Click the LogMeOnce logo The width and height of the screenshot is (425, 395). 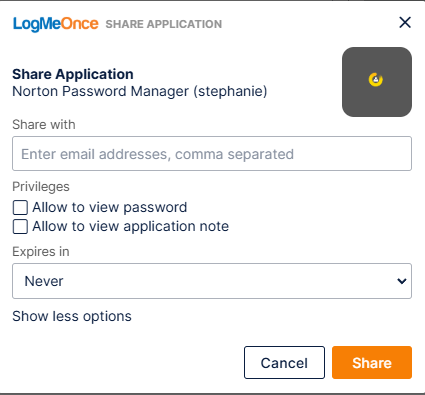[56, 24]
